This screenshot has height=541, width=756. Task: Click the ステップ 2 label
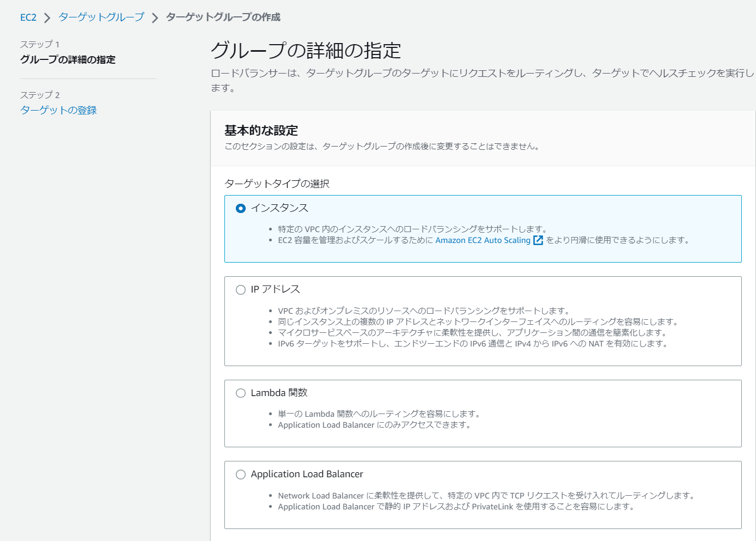tap(40, 95)
